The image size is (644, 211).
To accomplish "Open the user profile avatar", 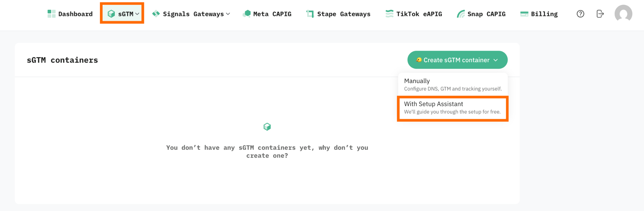I will coord(623,14).
